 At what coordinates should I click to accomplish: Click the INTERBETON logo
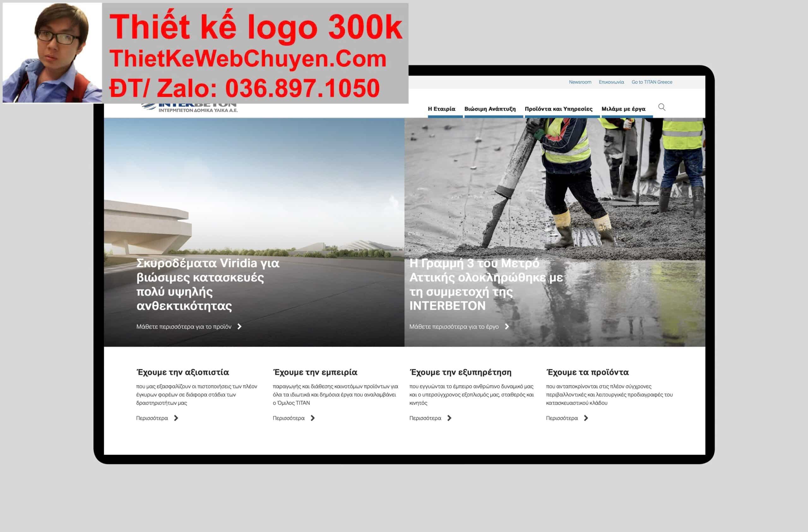190,108
